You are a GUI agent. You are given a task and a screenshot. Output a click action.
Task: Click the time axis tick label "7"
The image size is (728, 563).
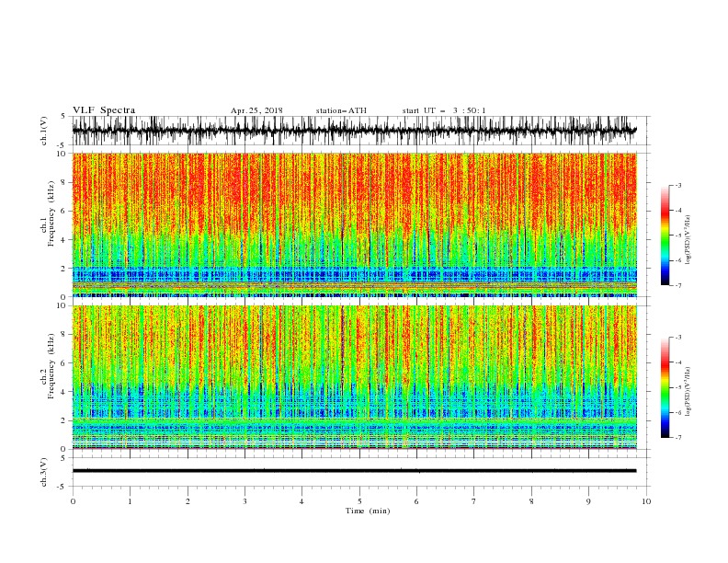474,501
